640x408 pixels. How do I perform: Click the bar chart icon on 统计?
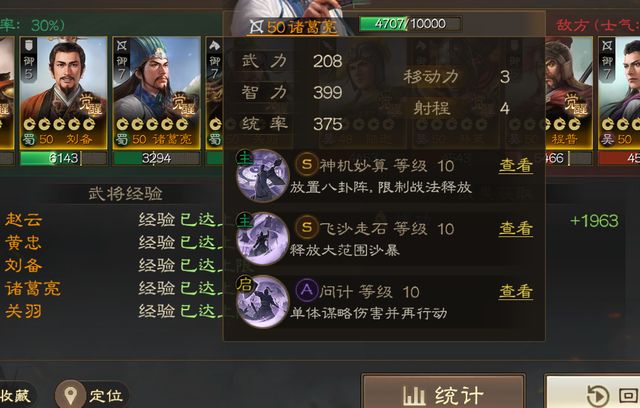click(414, 395)
